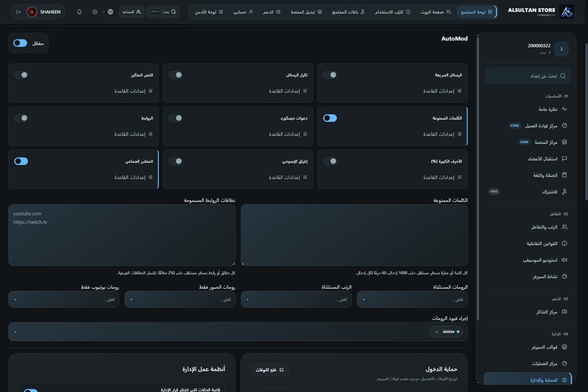Click the مركز العمليات operations icon
588x392 pixels.
(x=564, y=363)
